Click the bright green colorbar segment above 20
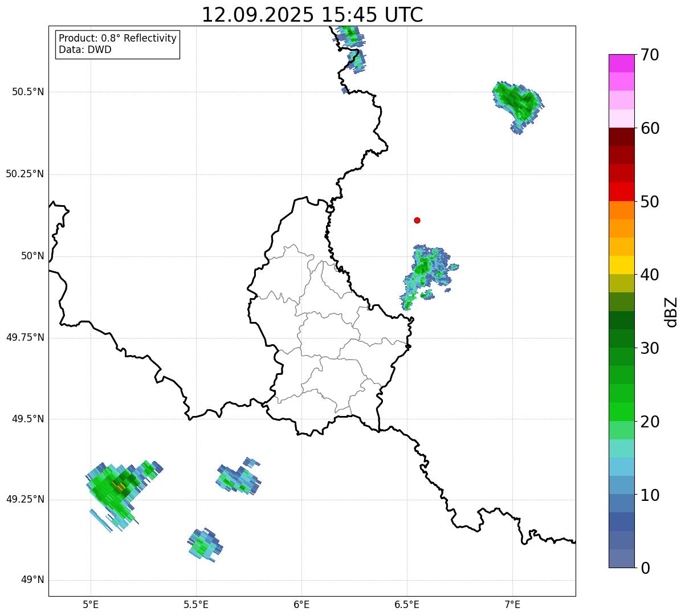This screenshot has width=685, height=616. [x=622, y=411]
